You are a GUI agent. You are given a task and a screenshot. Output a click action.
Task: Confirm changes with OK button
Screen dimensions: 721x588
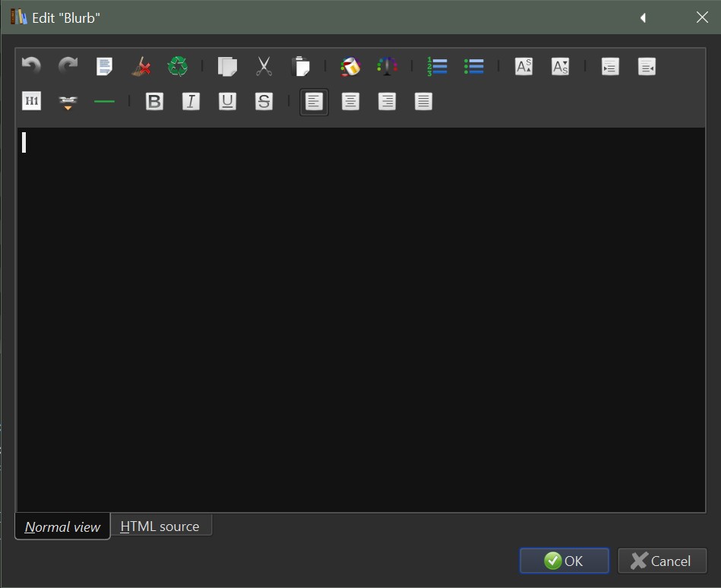click(564, 561)
